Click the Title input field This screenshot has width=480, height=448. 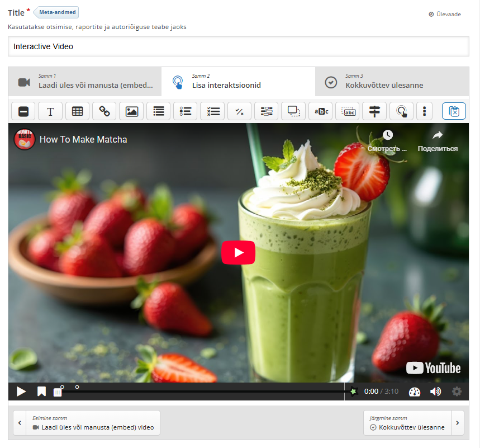pyautogui.click(x=238, y=46)
